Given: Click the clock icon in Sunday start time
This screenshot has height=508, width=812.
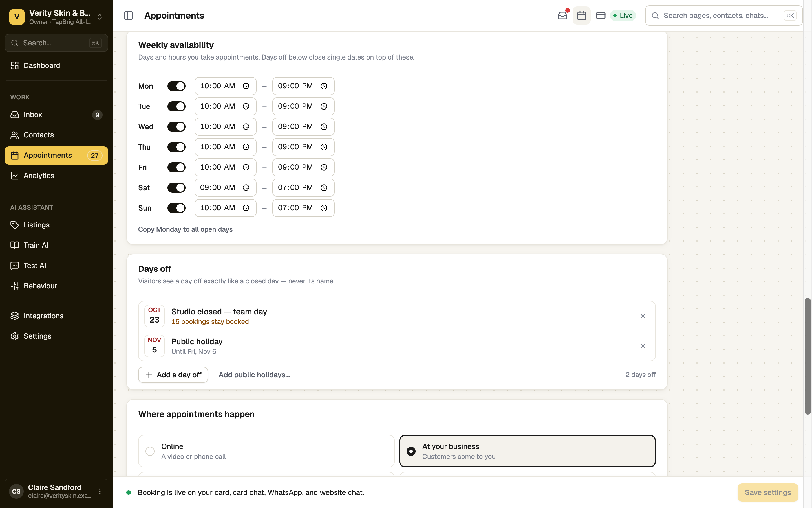Looking at the screenshot, I should [246, 208].
